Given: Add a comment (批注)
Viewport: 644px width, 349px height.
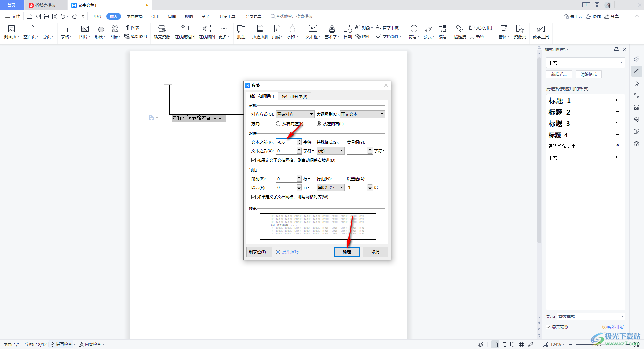Looking at the screenshot, I should tap(241, 32).
